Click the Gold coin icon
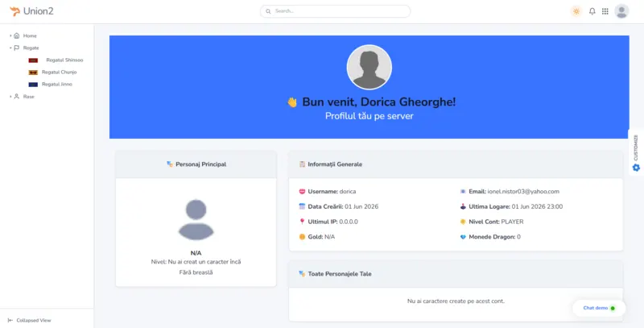644x328 pixels. [x=303, y=237]
